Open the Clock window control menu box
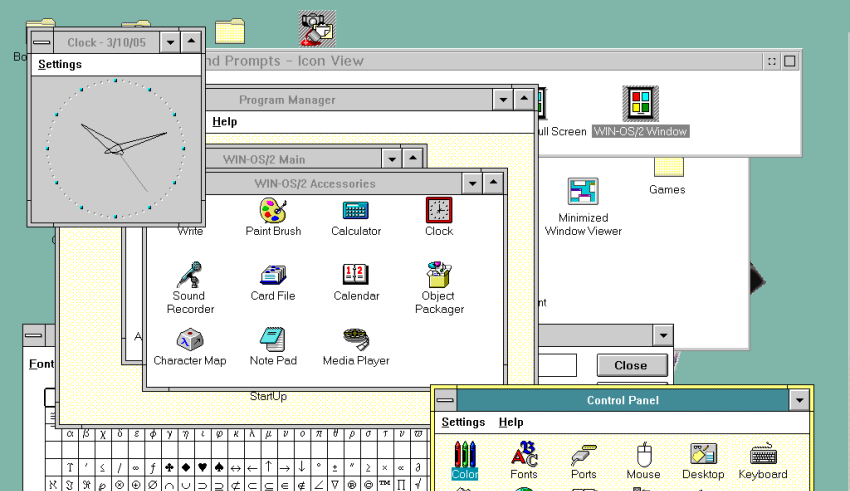The height and width of the screenshot is (491, 850). [x=41, y=42]
